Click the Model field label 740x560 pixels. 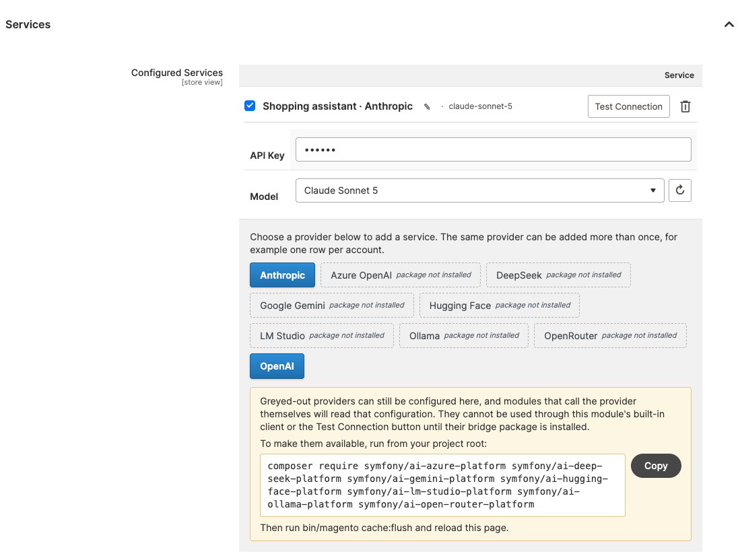tap(264, 197)
